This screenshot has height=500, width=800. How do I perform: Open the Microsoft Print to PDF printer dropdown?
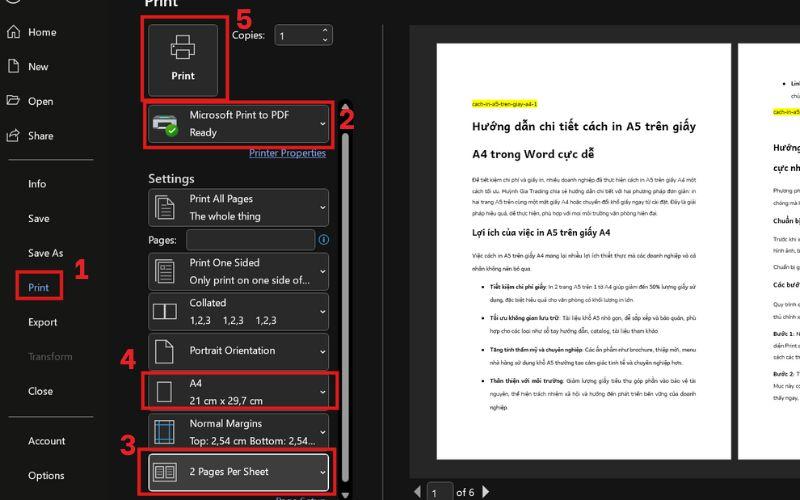[238, 124]
